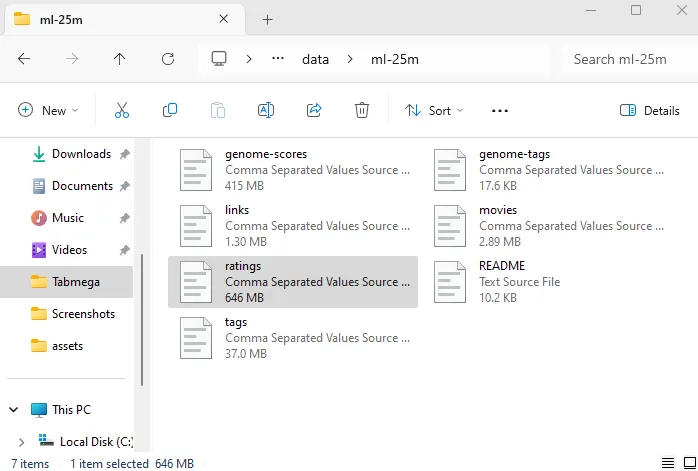
Task: Add a new File Explorer tab
Action: click(267, 19)
